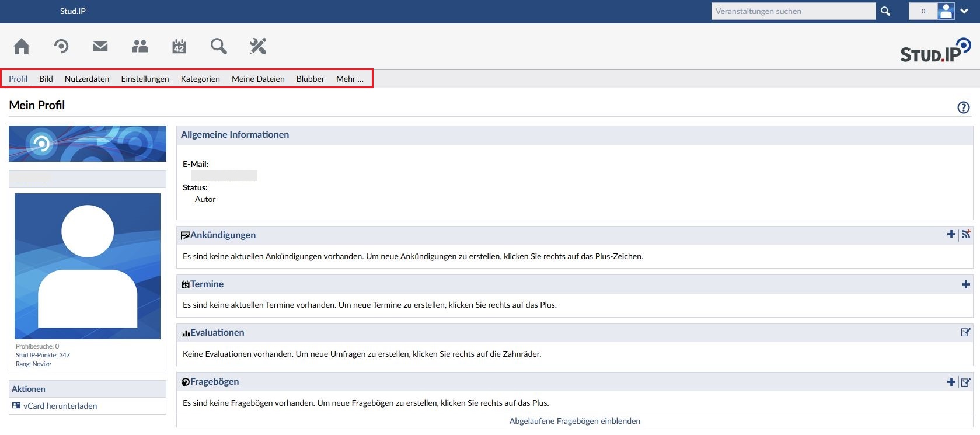Submit search with the top magnifier button

pos(885,11)
